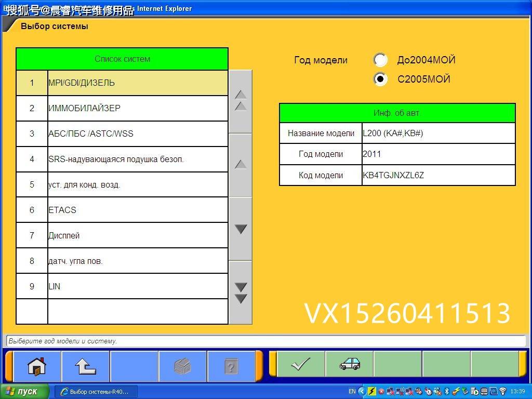This screenshot has width=532, height=399.
Task: Move list up with single up arrow
Action: pyautogui.click(x=241, y=165)
